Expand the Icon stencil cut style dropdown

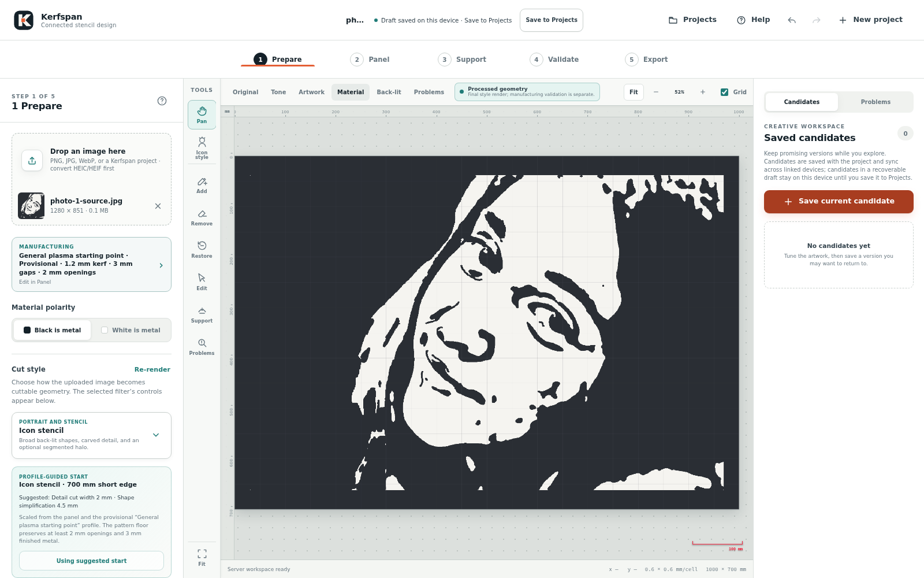[156, 435]
